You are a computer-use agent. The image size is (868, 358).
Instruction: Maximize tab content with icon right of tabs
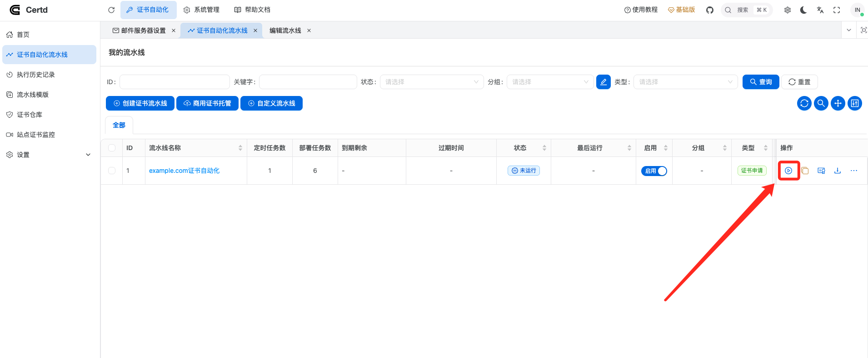click(864, 30)
